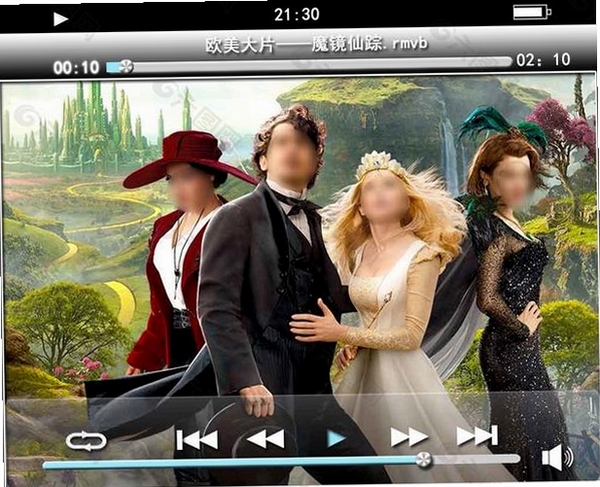Click the 21:30 clock in status bar
Viewport: 600px width, 487px height.
pyautogui.click(x=297, y=15)
